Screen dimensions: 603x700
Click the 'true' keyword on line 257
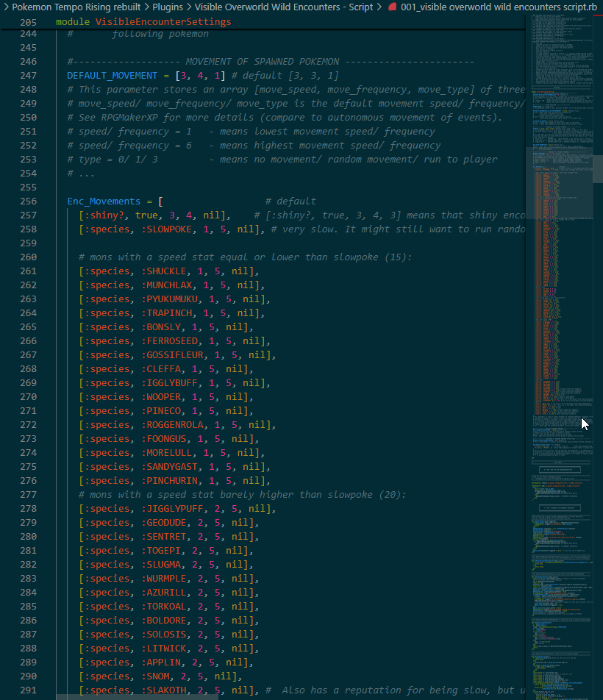point(146,215)
